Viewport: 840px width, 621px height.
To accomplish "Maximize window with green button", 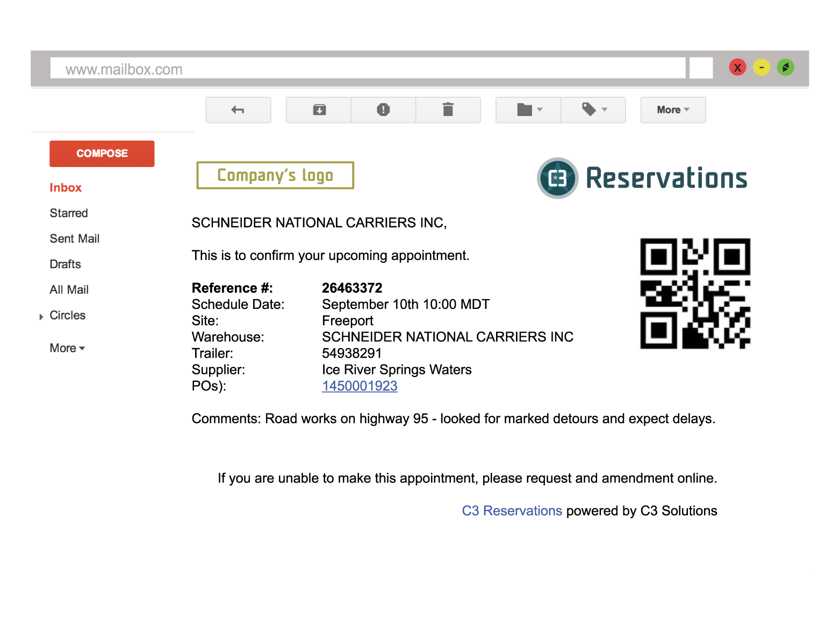I will [786, 67].
